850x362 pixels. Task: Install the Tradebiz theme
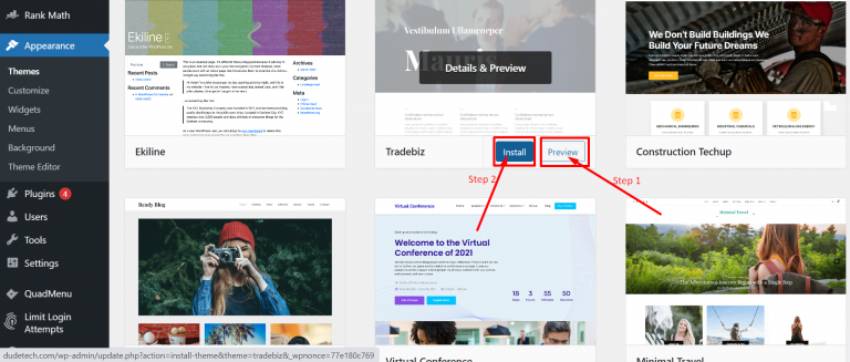(514, 152)
